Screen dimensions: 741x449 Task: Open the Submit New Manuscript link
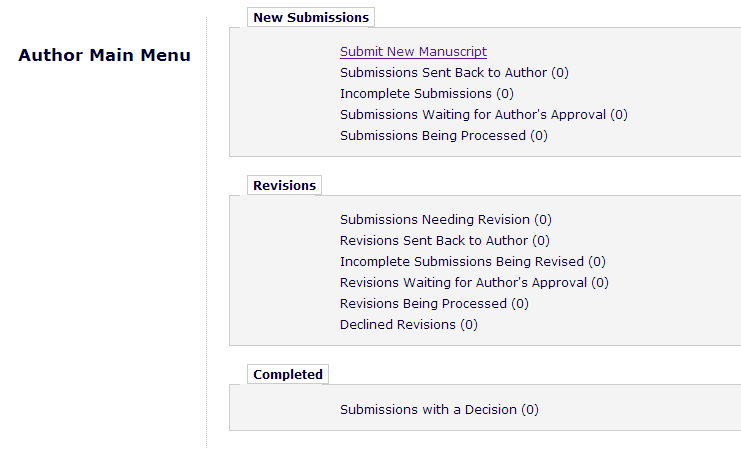[x=413, y=52]
